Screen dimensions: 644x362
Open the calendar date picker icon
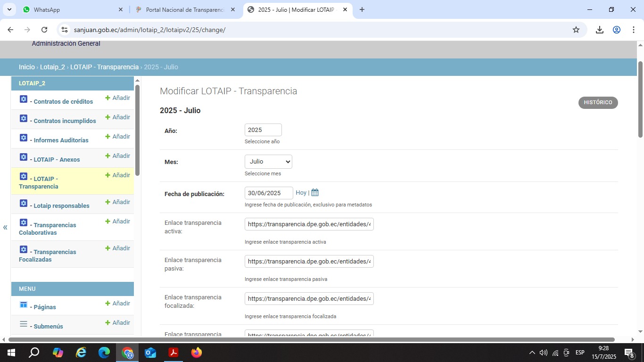(315, 193)
